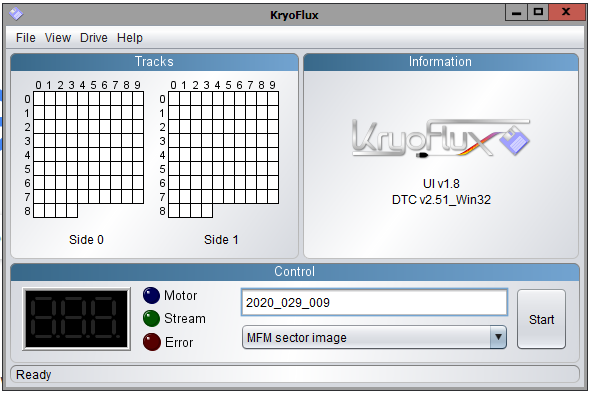Screen dimensions: 591x394
Task: Click the purple floppy disk in KryoFlux logo
Action: click(x=514, y=141)
